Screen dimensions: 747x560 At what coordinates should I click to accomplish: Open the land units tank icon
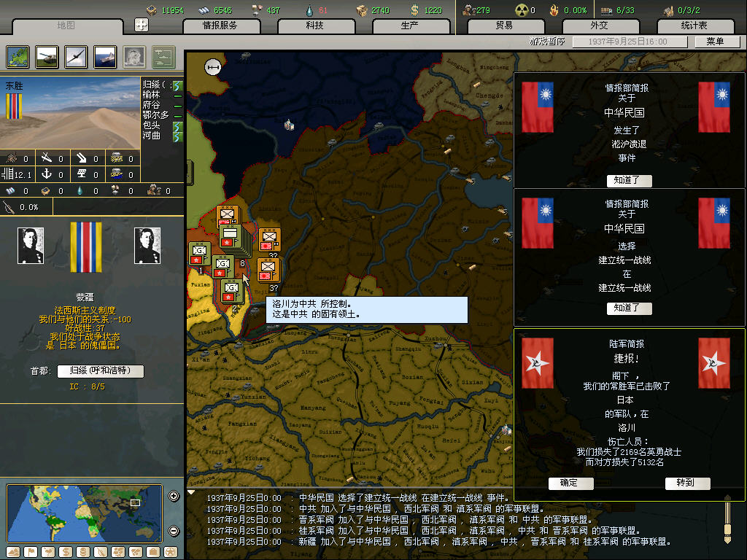coord(47,57)
